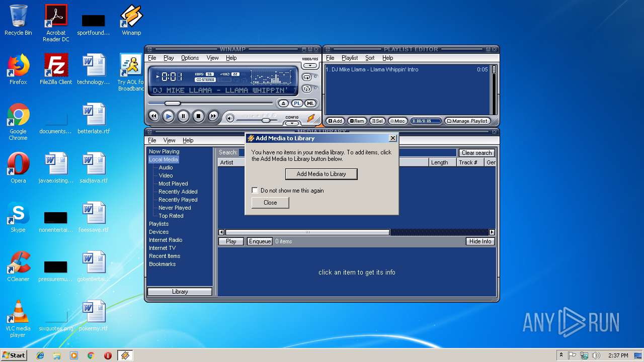Image resolution: width=644 pixels, height=362 pixels.
Task: Check Do not show me this again
Action: 255,191
